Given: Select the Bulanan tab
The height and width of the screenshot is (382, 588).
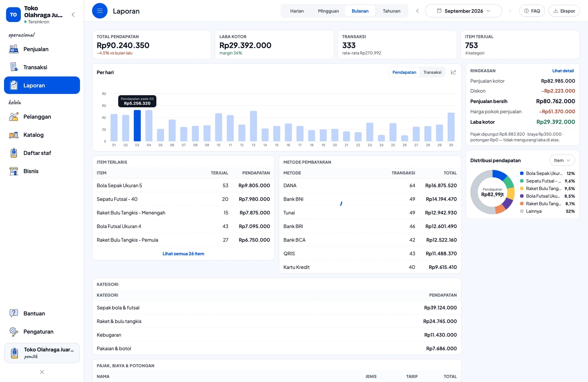Looking at the screenshot, I should click(360, 11).
